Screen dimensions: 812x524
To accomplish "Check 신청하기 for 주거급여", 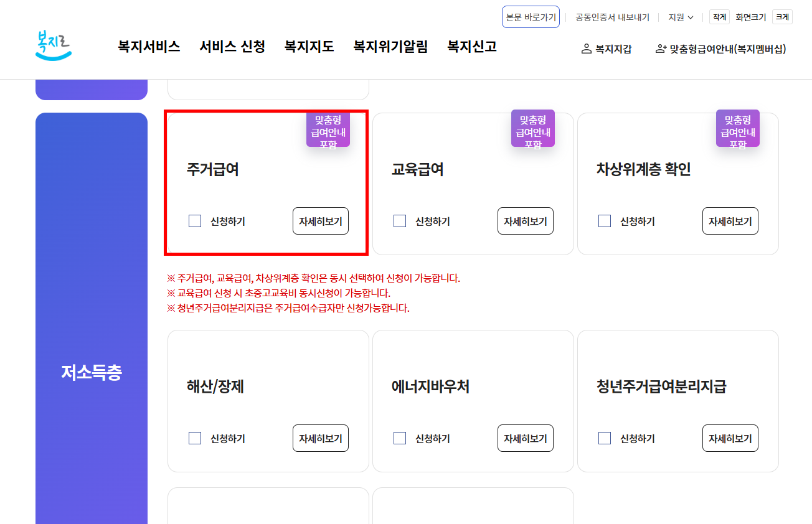I will pyautogui.click(x=195, y=221).
